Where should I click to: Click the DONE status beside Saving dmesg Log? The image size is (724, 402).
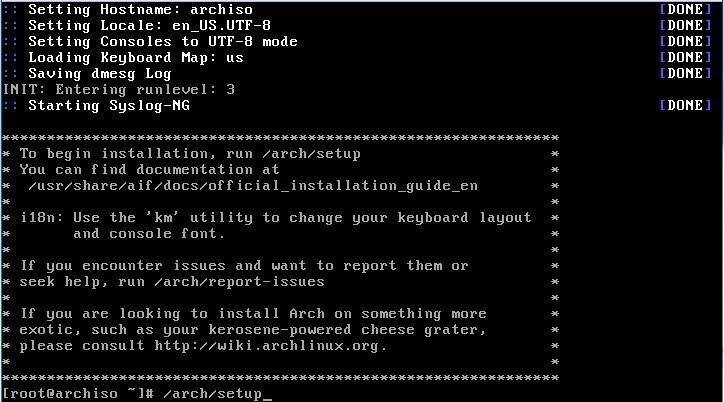click(x=685, y=73)
